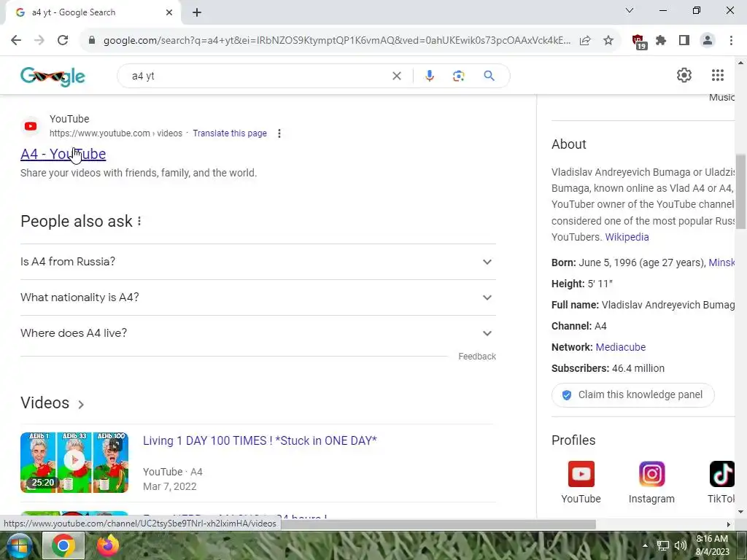Open the Google apps grid
This screenshot has height=560, width=747.
(718, 75)
